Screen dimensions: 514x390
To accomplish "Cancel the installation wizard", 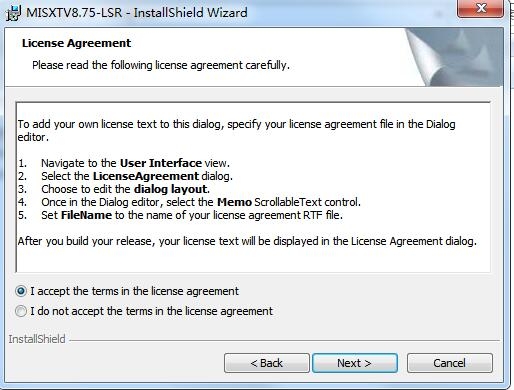I will click(449, 363).
